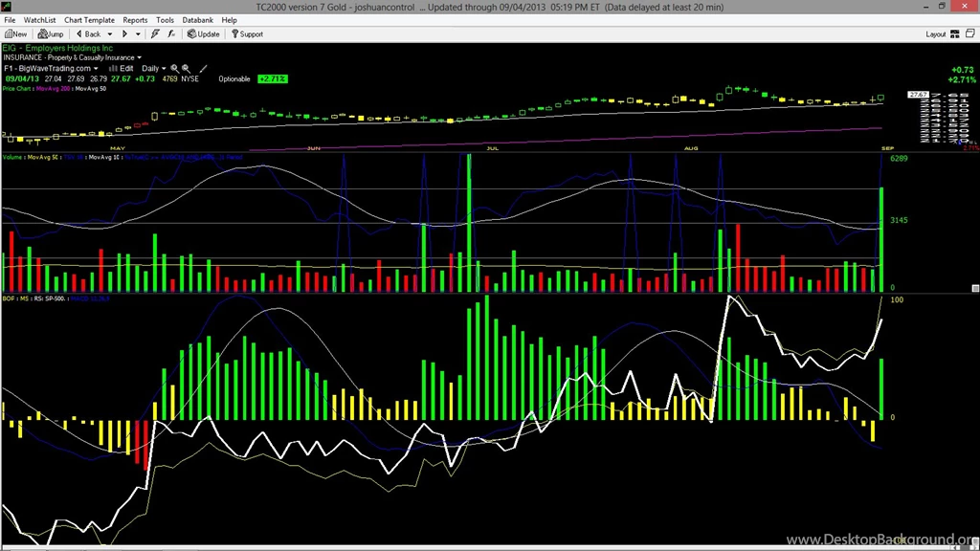Click the lightning bolt toolbar icon

(x=156, y=33)
